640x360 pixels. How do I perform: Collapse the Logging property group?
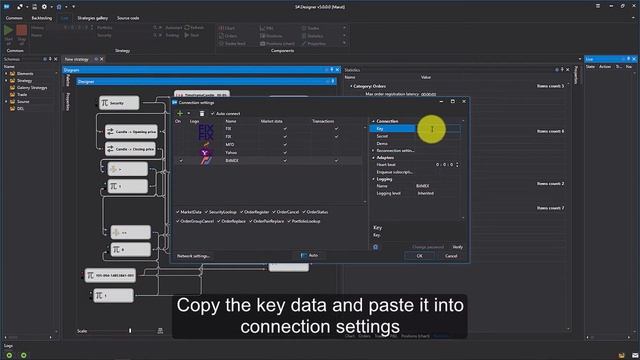373,179
